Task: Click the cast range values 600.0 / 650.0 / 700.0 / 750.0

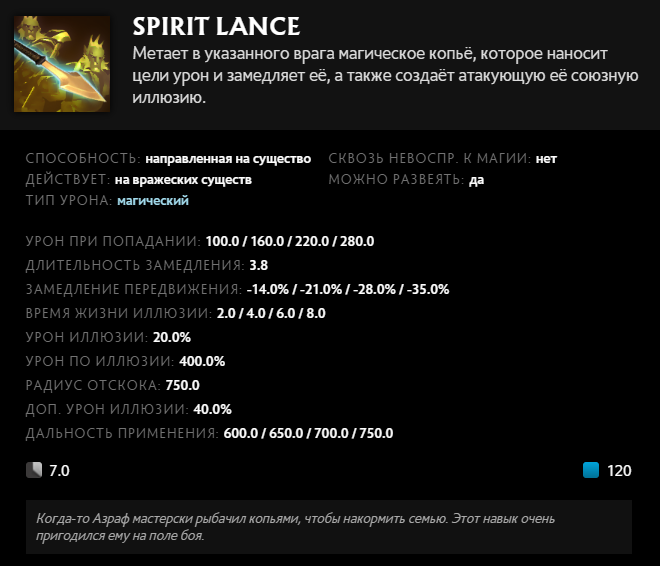Action: (x=308, y=433)
